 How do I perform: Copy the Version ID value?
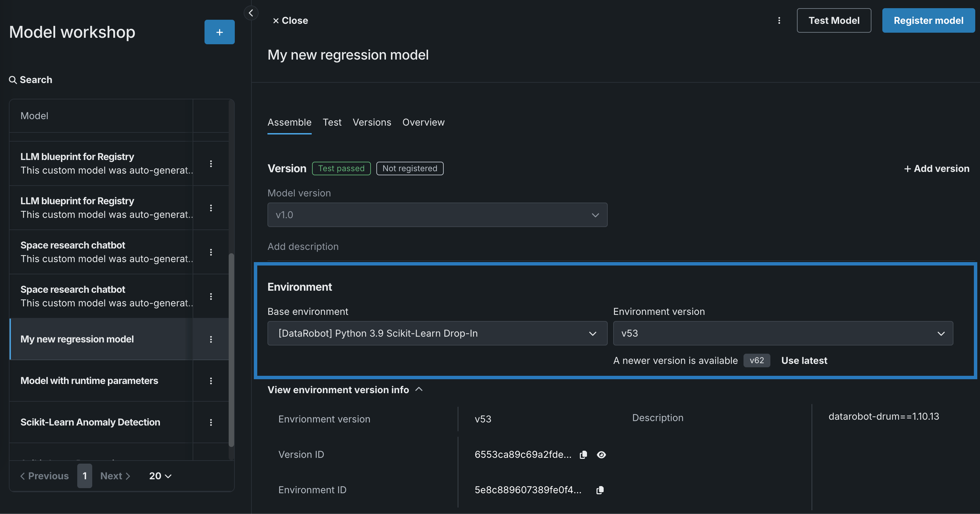(x=583, y=455)
